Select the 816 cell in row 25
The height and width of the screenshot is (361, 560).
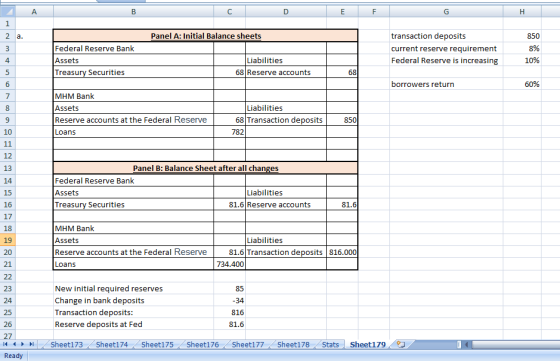(x=230, y=312)
